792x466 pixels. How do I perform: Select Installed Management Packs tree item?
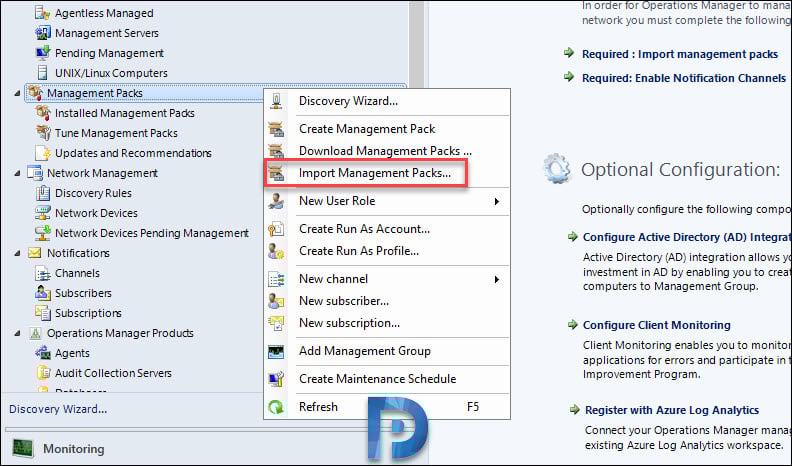pos(125,113)
